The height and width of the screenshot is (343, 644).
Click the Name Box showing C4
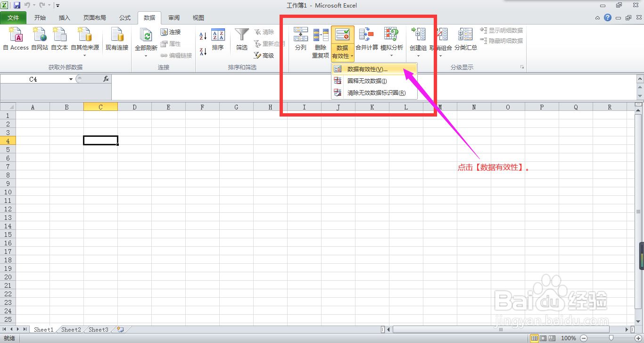click(x=33, y=79)
